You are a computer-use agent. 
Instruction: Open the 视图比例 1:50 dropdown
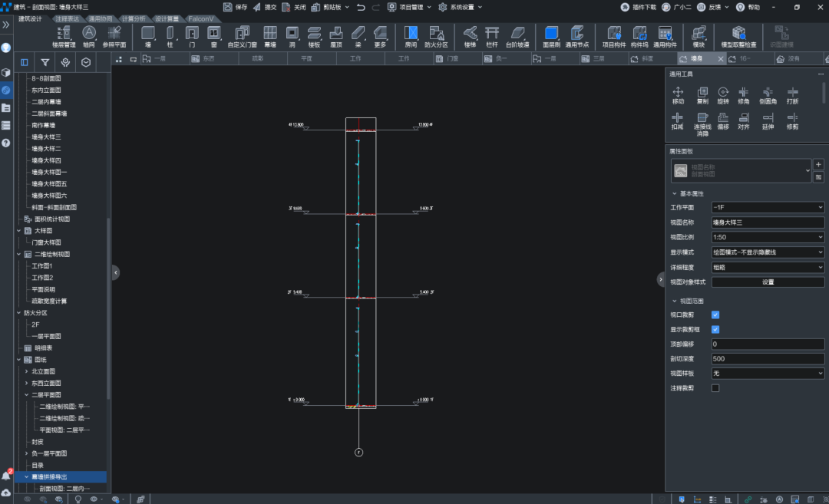point(768,237)
